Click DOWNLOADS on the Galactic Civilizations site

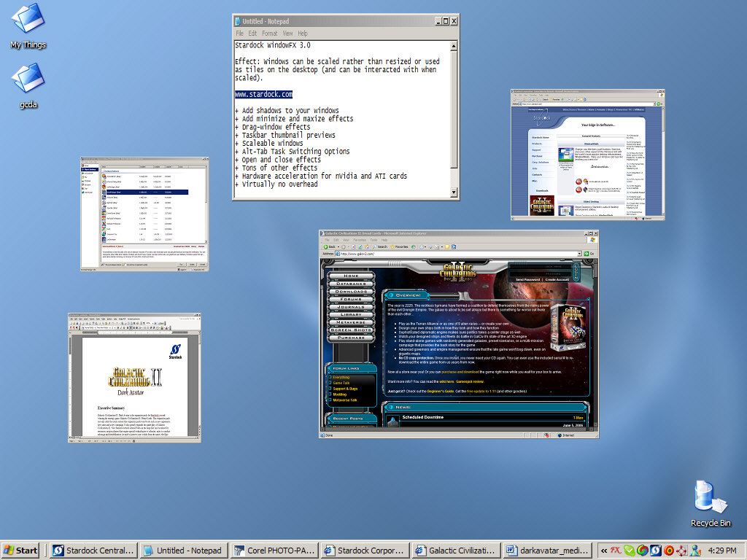(351, 292)
